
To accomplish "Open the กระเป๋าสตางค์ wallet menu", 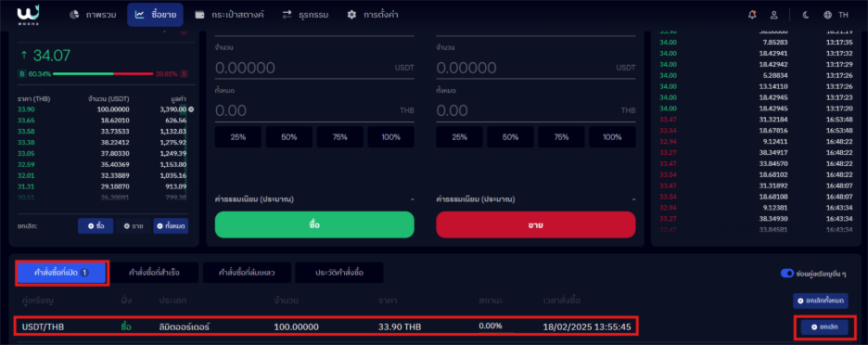I will pyautogui.click(x=229, y=15).
